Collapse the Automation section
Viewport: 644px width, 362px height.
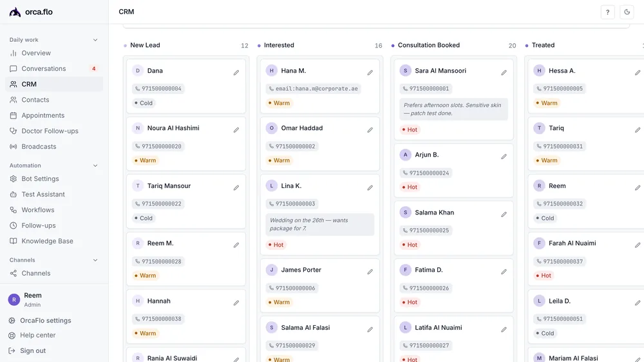point(95,166)
